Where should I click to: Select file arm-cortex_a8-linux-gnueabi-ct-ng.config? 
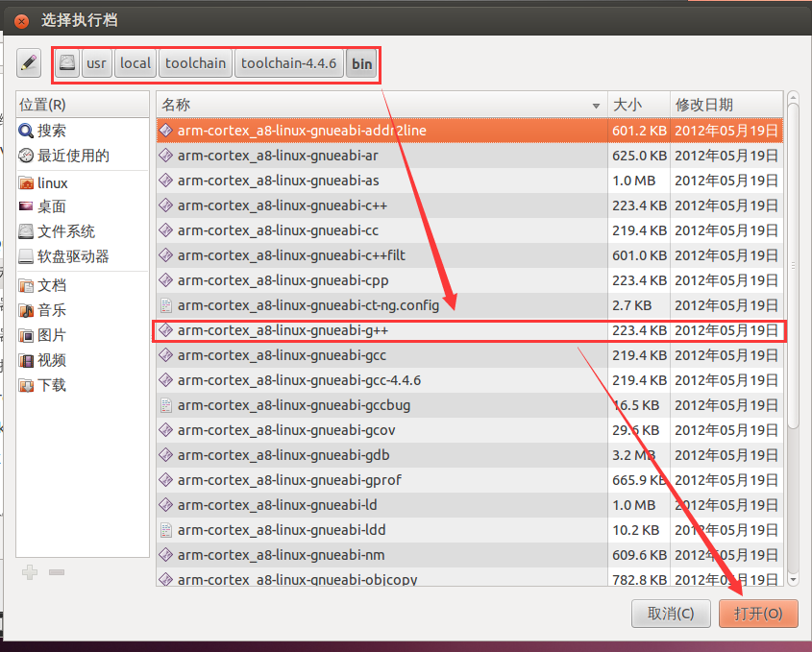click(470, 305)
